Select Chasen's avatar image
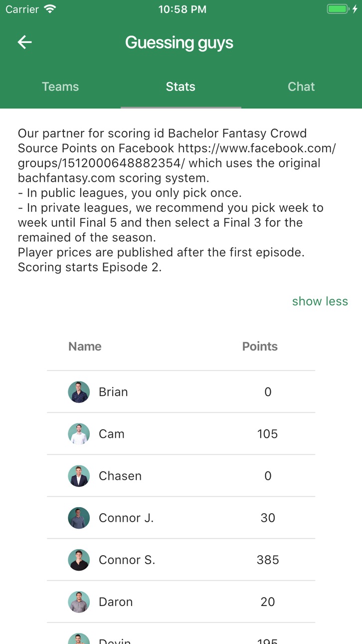This screenshot has height=644, width=362. 79,476
